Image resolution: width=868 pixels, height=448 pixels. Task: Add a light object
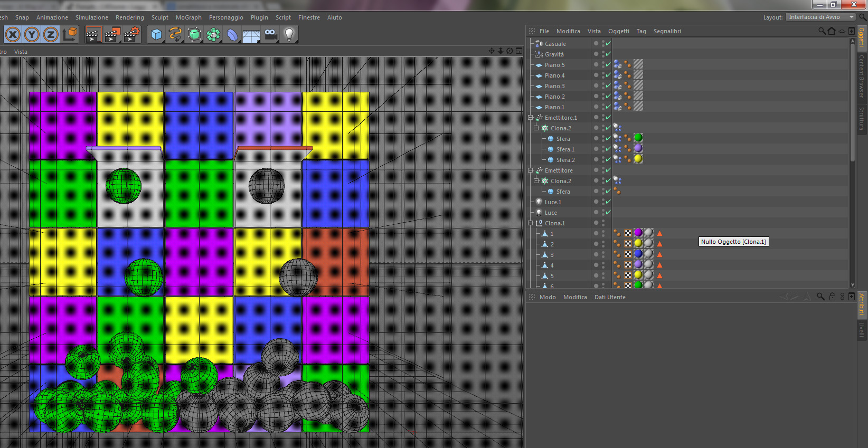coord(289,35)
